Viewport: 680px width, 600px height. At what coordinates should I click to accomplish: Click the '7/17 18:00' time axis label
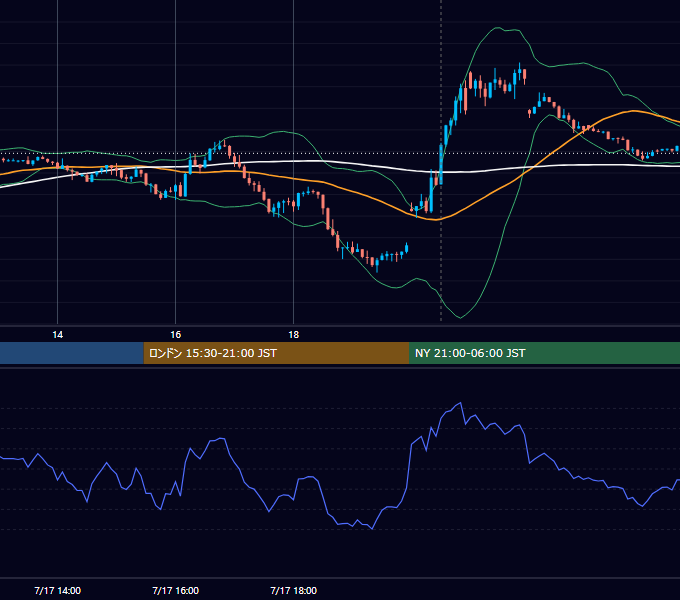pyautogui.click(x=294, y=590)
